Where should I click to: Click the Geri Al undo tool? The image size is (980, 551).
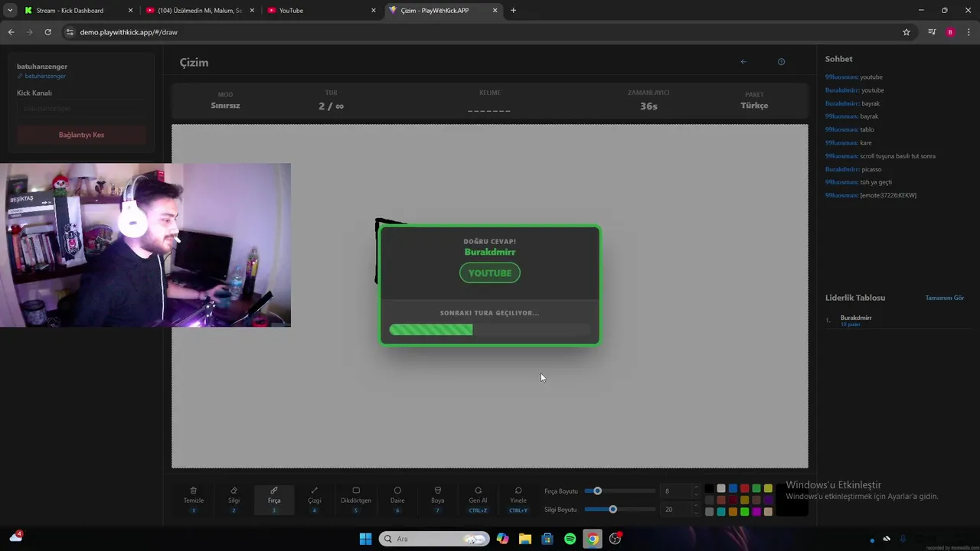[x=478, y=500]
